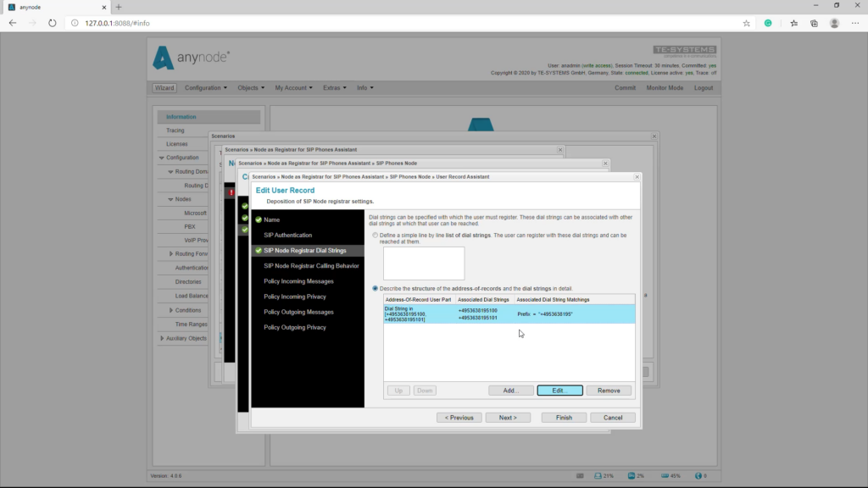Click the Address-Of-Record User Part column header
868x488 pixels.
419,300
